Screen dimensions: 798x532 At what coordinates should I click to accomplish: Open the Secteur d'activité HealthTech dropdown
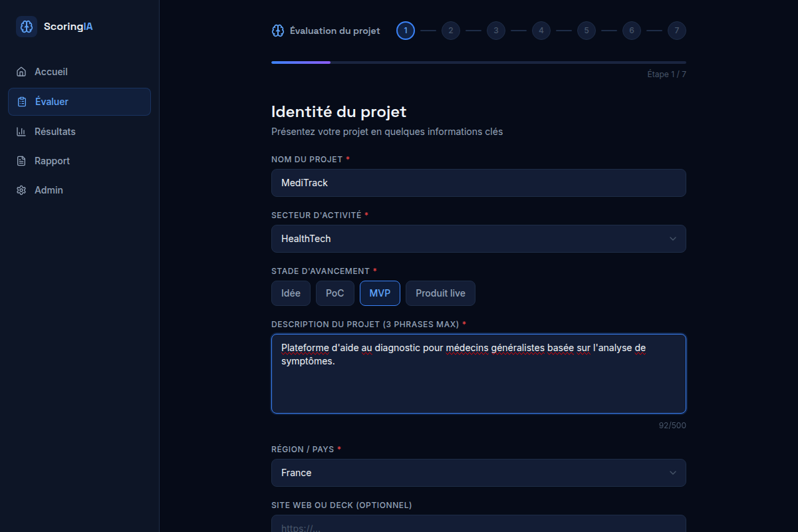[x=479, y=239]
